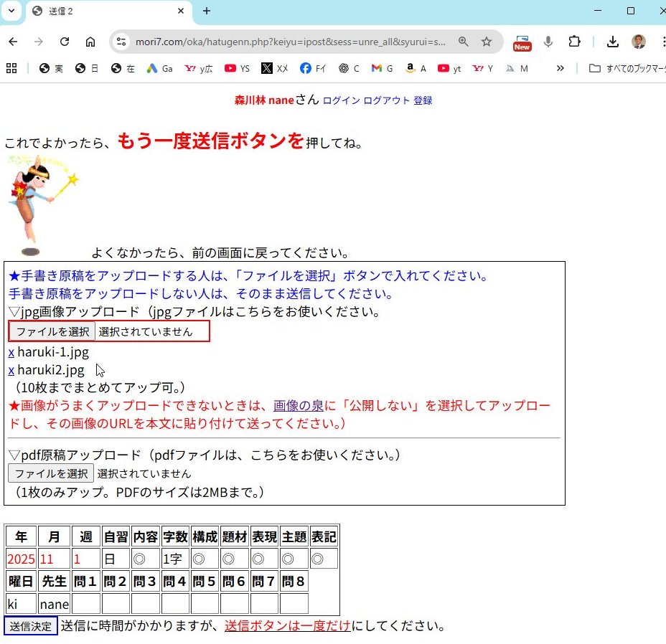Click the ログアウト link
The image size is (666, 644).
386,100
